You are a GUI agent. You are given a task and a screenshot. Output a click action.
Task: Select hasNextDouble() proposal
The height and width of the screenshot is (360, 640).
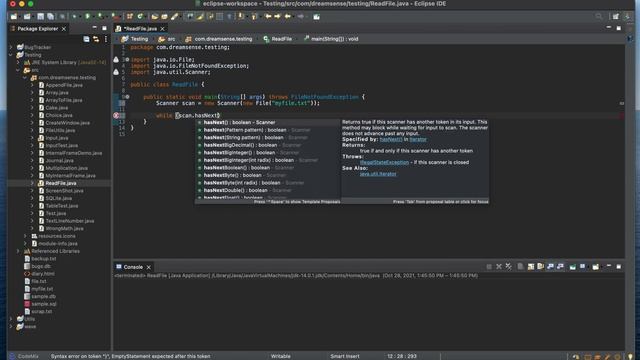point(267,190)
